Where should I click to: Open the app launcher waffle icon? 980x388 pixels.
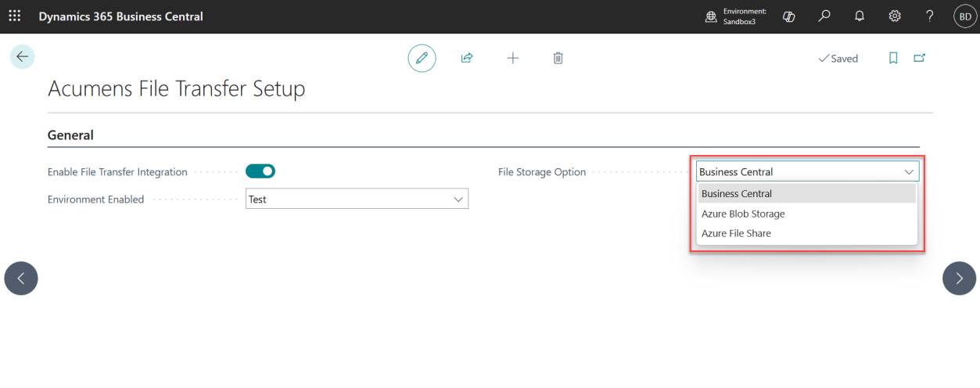pos(14,16)
